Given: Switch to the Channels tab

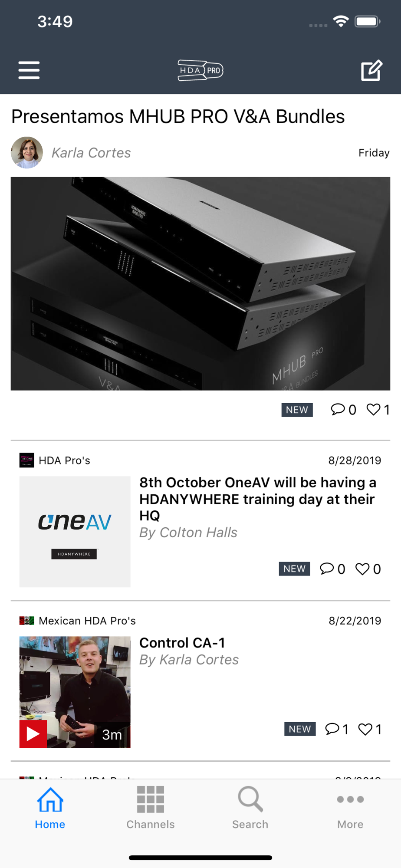Looking at the screenshot, I should (x=151, y=807).
